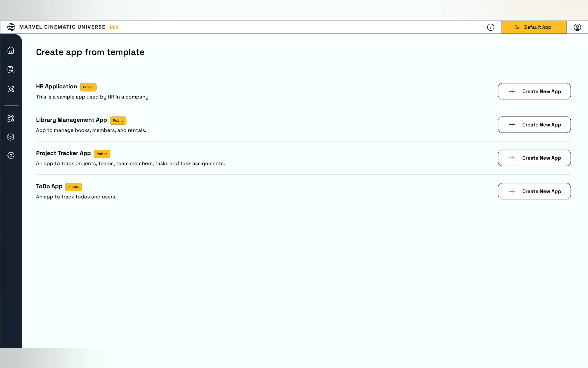Click the Public badge on HR Application
This screenshot has height=368, width=588.
click(88, 87)
